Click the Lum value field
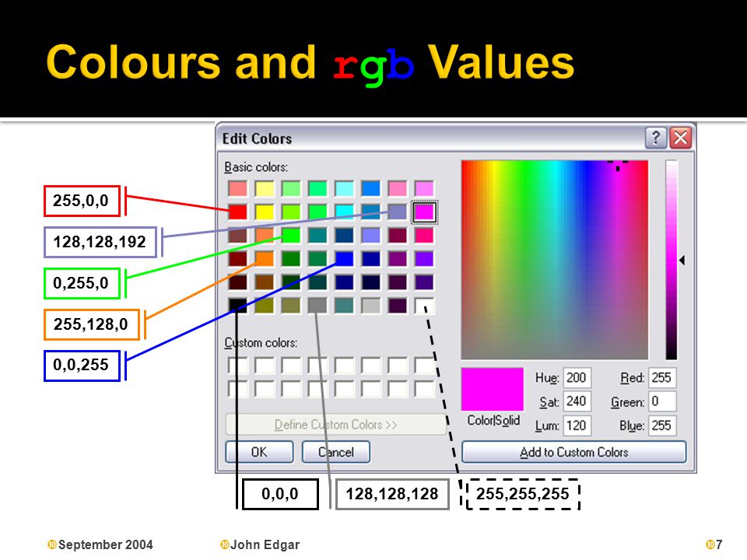747x560 pixels. click(577, 425)
